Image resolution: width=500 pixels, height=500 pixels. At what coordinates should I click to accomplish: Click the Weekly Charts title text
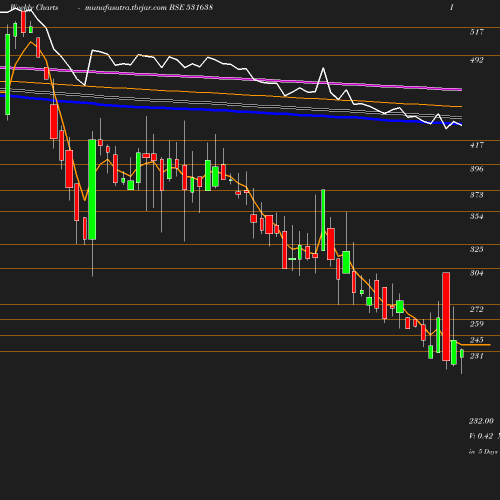[34, 7]
